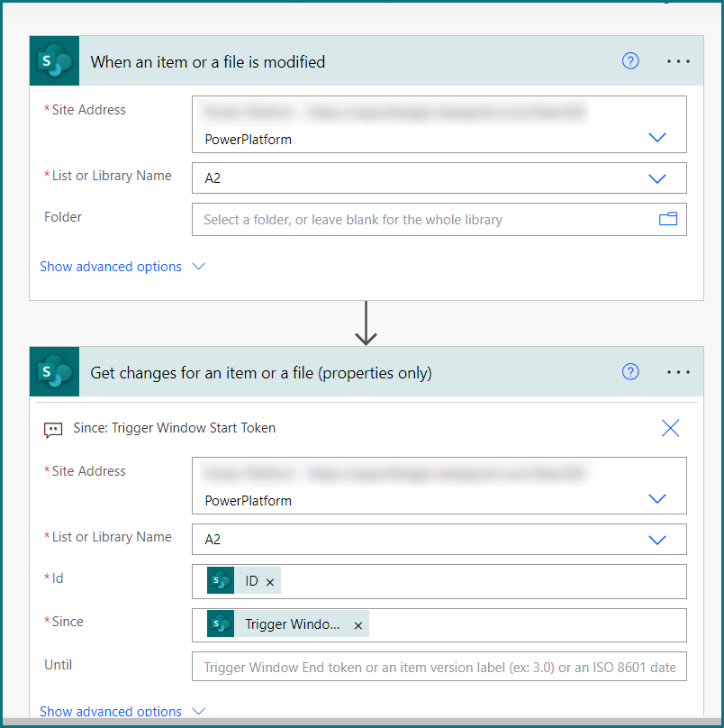The width and height of the screenshot is (724, 728).
Task: Click the Until input field
Action: (x=439, y=666)
